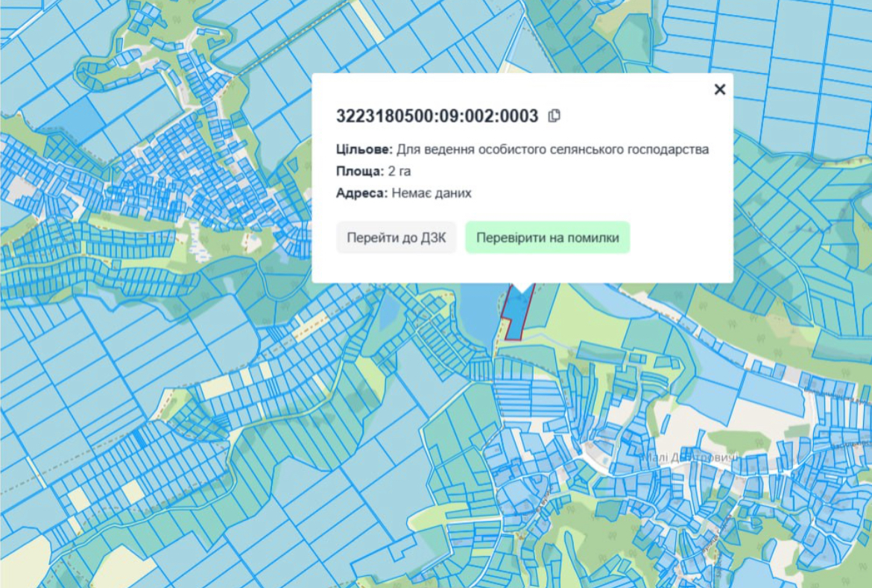
Task: Click the yellow strip parcel at top center
Action: (x=367, y=21)
